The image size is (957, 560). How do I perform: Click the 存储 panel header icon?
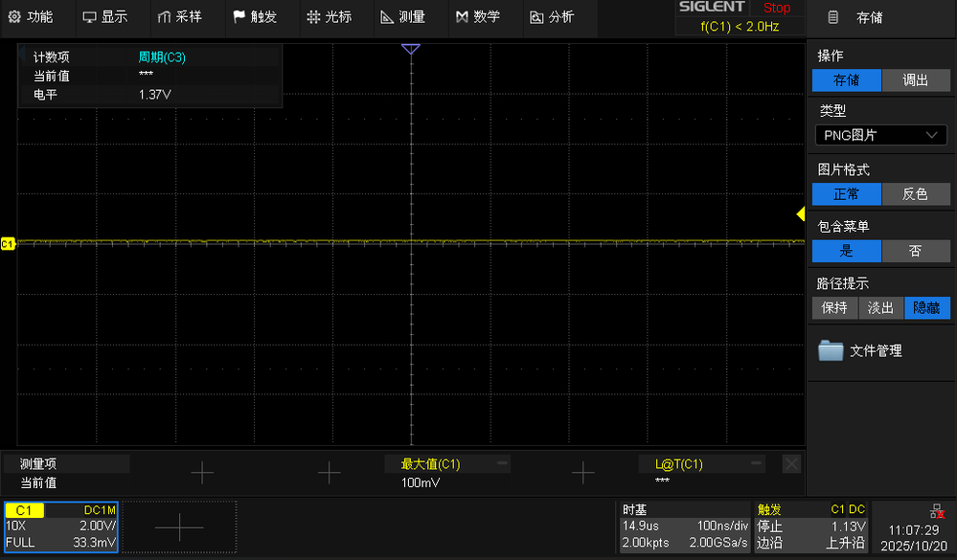click(833, 17)
